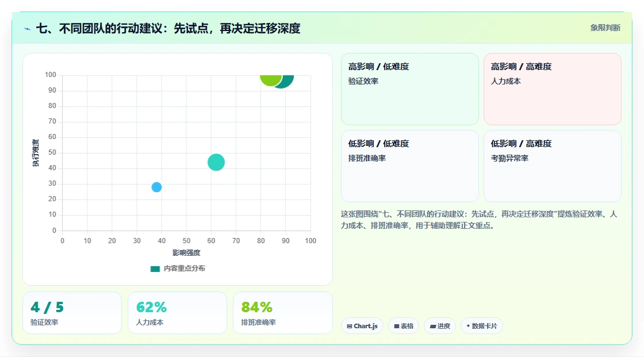This screenshot has height=357, width=644.
Task: Click the section title 七、不同团队的行动建议
Action: (168, 28)
